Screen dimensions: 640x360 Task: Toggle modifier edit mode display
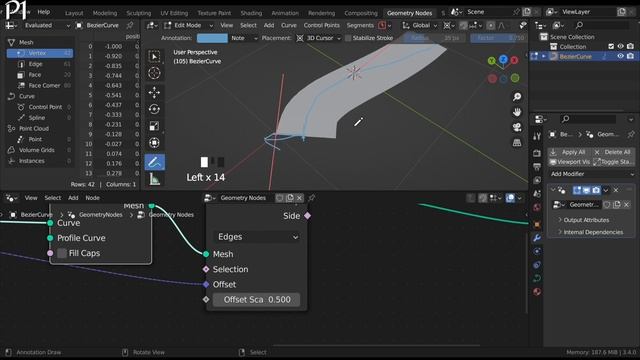click(x=577, y=190)
